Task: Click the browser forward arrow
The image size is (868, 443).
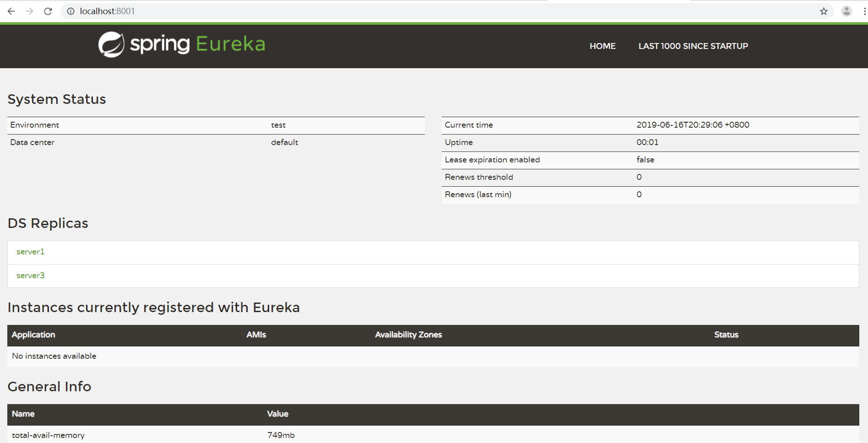Action: [x=30, y=11]
